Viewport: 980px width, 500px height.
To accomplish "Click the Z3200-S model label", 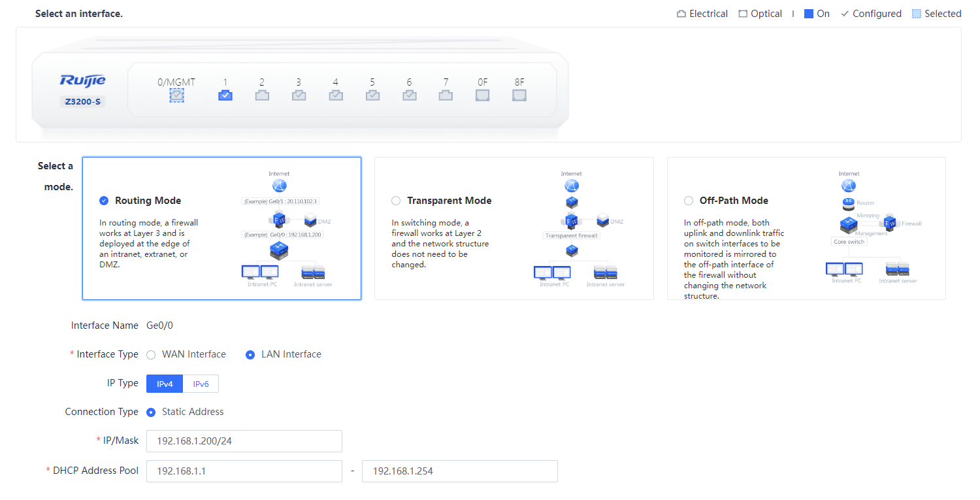I will 82,102.
